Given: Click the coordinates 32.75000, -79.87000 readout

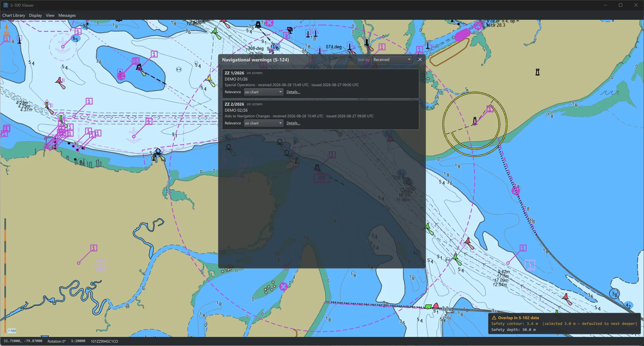Looking at the screenshot, I should tap(23, 341).
